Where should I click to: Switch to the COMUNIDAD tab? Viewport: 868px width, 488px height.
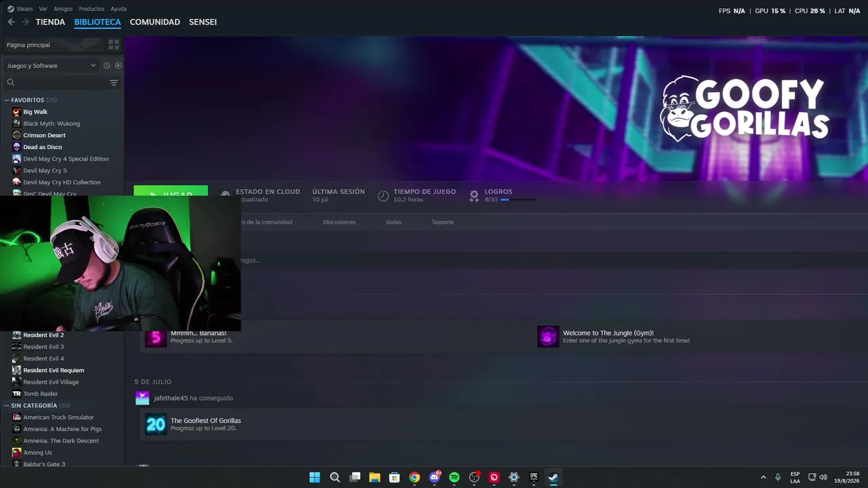coord(155,22)
